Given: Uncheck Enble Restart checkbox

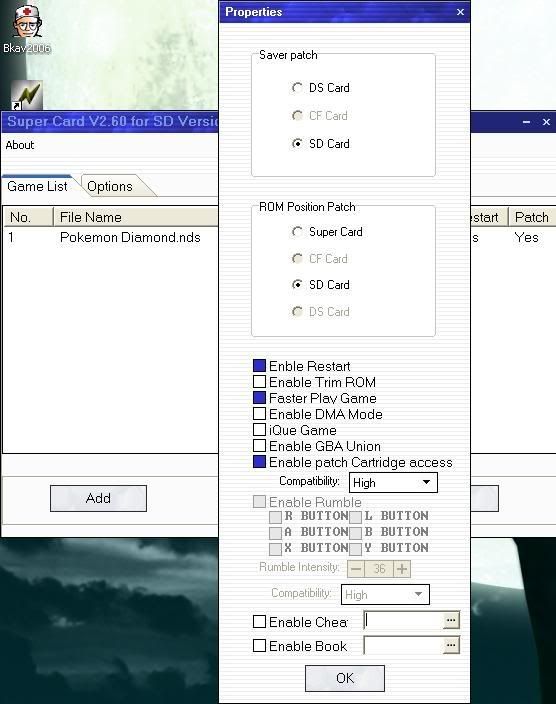Looking at the screenshot, I should pos(260,365).
